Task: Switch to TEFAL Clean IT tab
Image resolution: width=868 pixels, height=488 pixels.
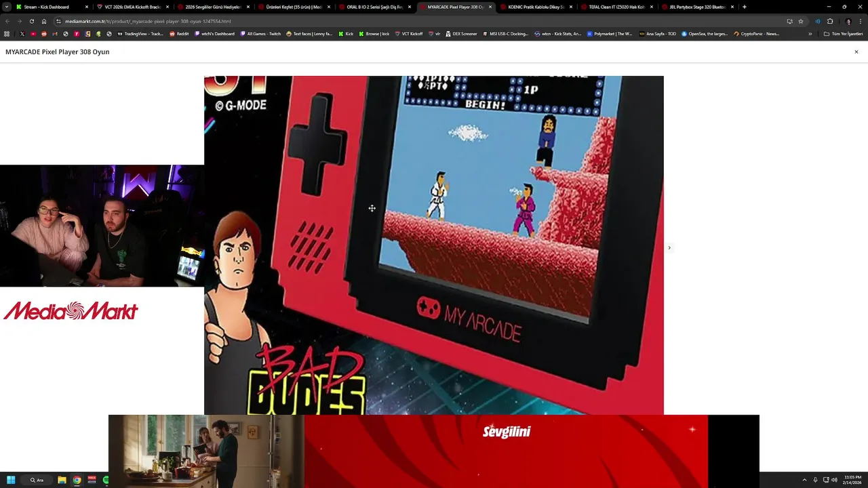Action: click(x=616, y=7)
